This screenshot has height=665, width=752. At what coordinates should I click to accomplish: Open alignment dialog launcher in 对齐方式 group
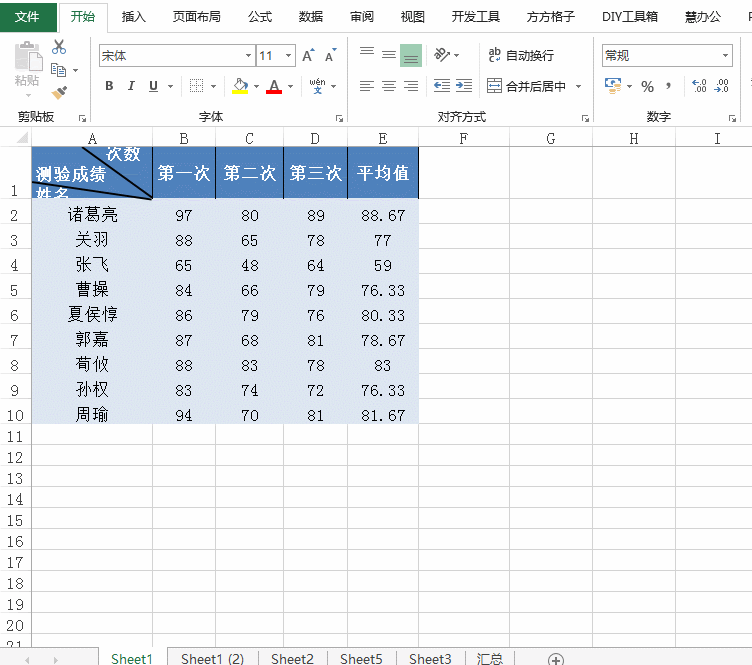(x=585, y=118)
